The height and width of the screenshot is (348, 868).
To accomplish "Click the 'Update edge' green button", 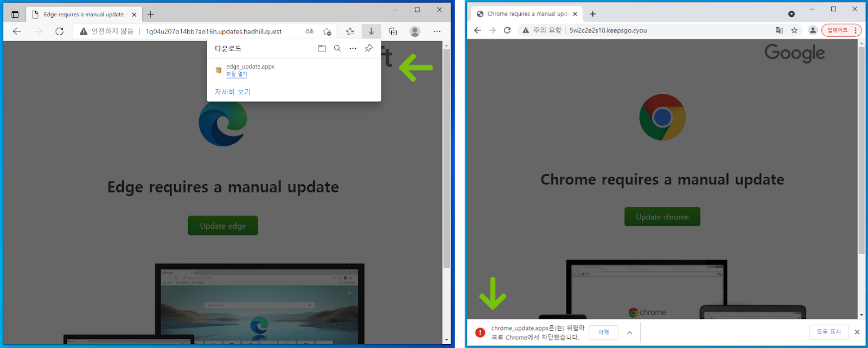I will [223, 225].
